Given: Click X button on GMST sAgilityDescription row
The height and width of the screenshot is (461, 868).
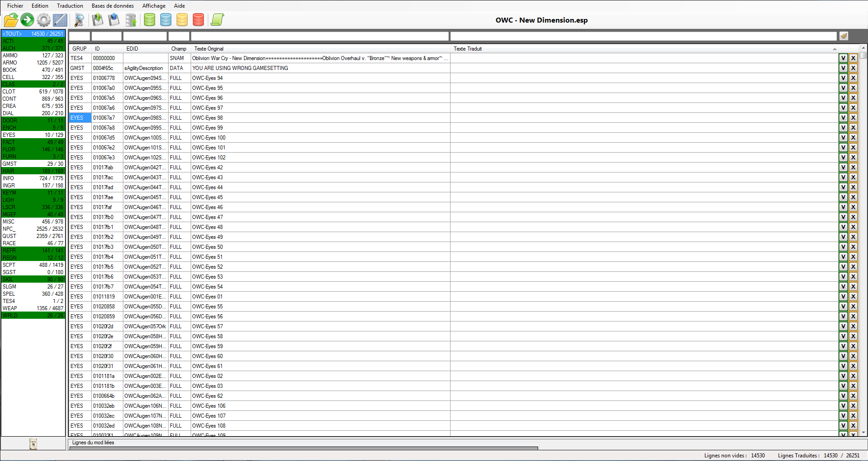Looking at the screenshot, I should (853, 68).
